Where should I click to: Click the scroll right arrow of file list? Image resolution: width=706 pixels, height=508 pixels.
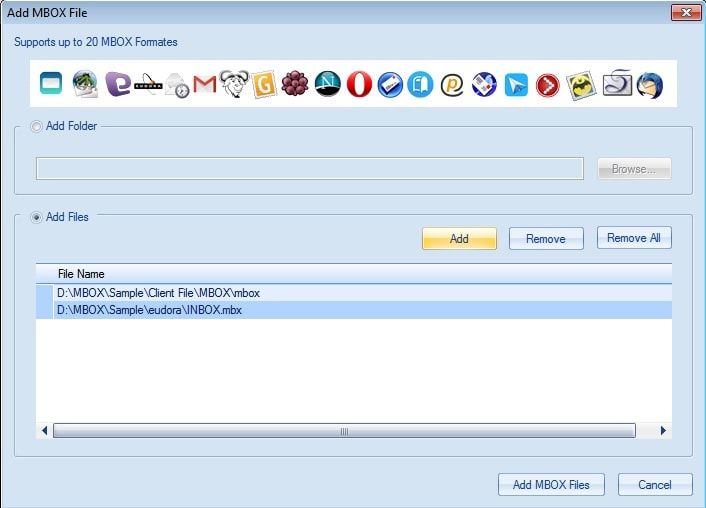(x=663, y=431)
